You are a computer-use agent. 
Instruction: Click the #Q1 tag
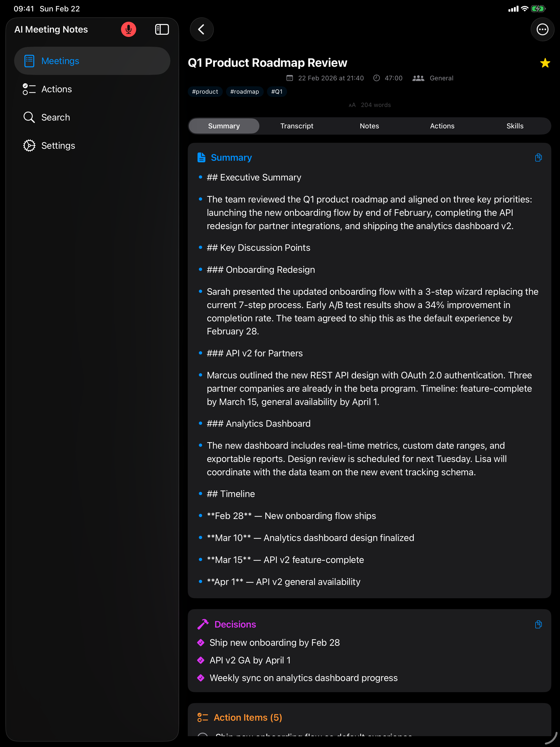click(277, 91)
